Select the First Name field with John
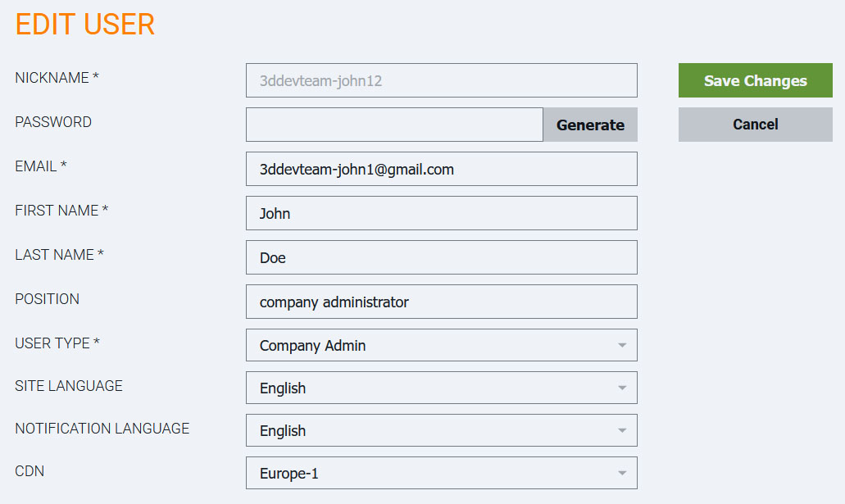Viewport: 845px width, 504px height. tap(441, 213)
